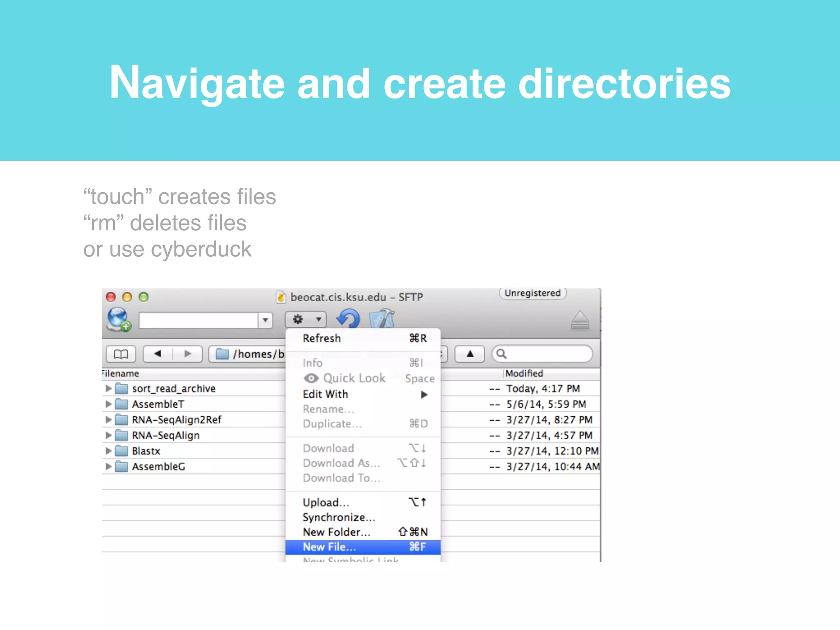
Task: Navigate back with left arrow
Action: pyautogui.click(x=158, y=354)
